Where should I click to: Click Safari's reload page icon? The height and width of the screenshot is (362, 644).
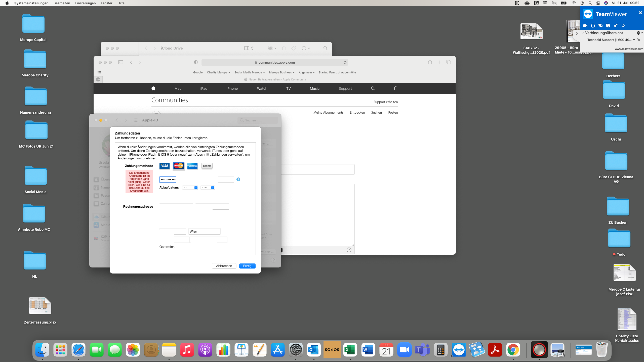[345, 62]
